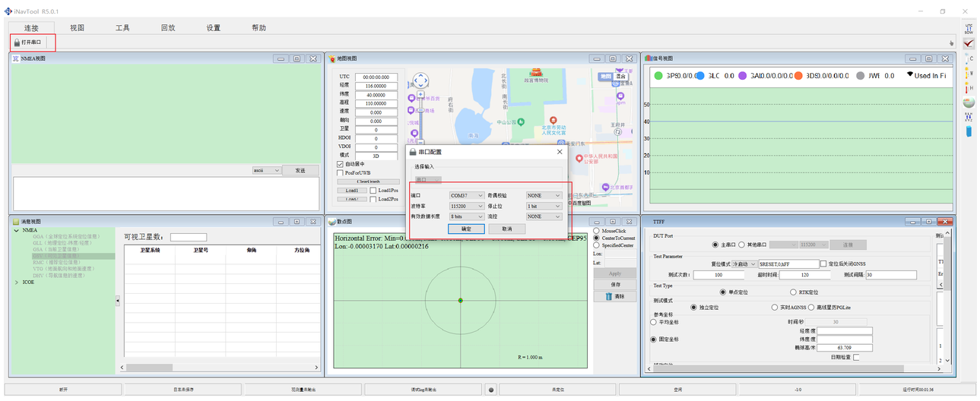
Task: Click the 地图视图 window title icon
Action: pos(332,58)
